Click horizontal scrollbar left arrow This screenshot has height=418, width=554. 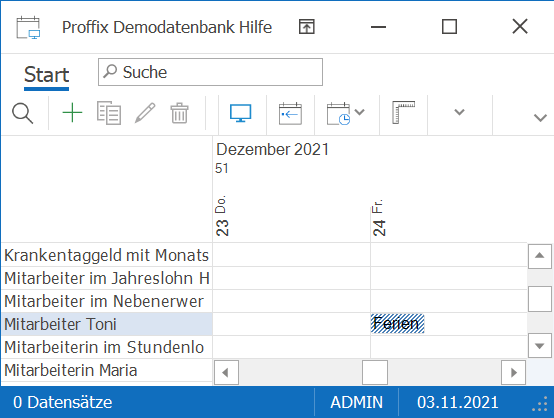tap(226, 372)
